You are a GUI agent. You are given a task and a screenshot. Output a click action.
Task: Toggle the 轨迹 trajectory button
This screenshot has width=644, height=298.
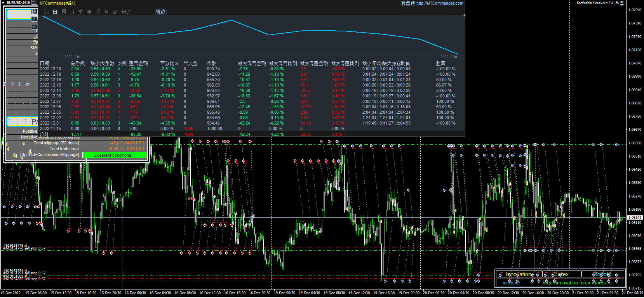(x=160, y=12)
